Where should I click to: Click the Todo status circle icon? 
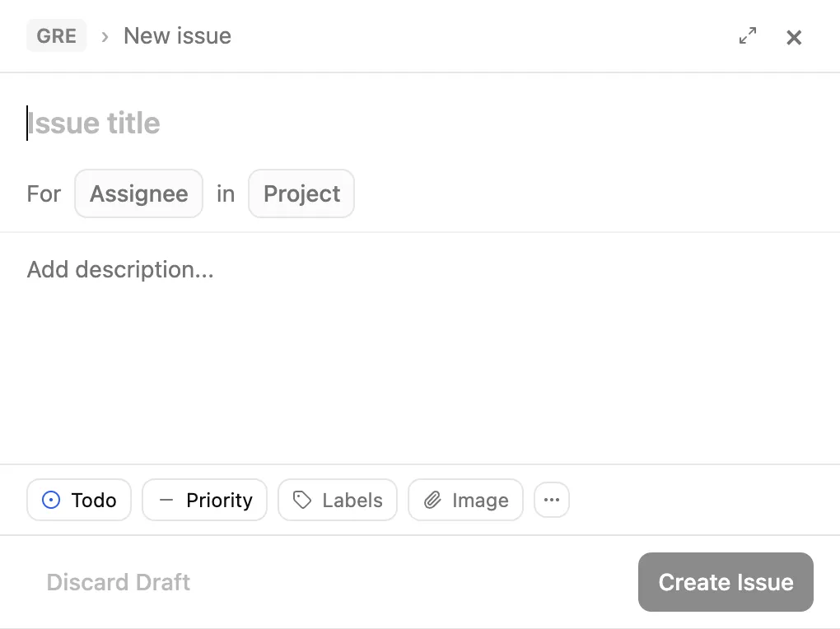tap(51, 501)
